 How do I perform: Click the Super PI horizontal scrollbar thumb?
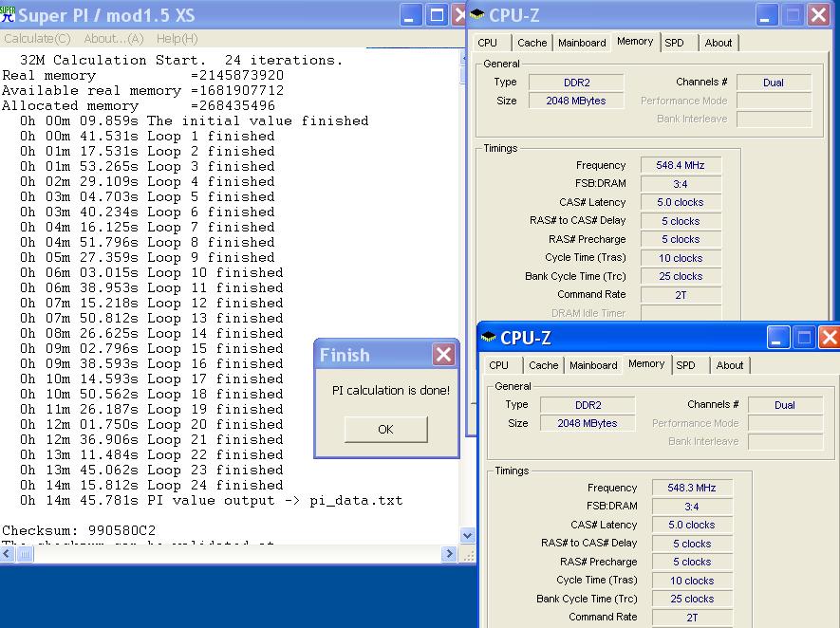click(x=25, y=554)
